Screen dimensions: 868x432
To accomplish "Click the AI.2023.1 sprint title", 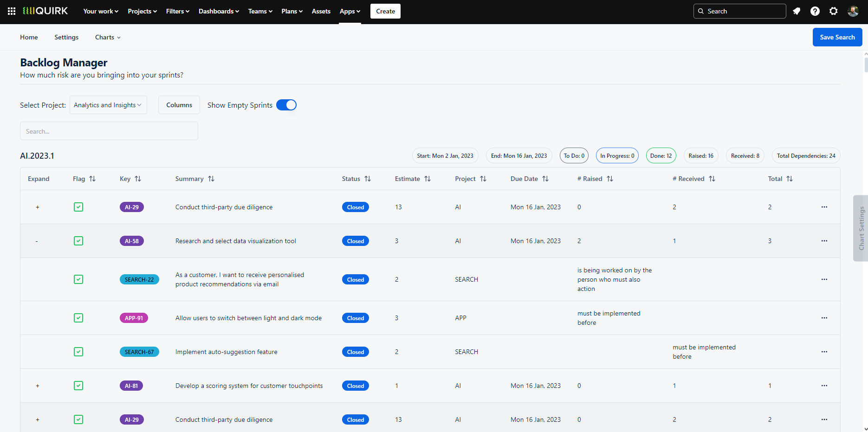I will tap(37, 156).
